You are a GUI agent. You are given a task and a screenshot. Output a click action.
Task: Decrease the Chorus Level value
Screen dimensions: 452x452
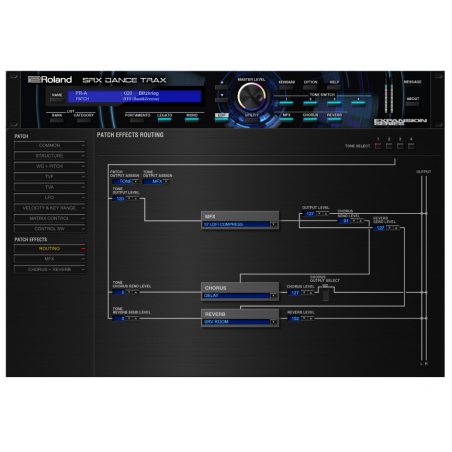click(304, 293)
